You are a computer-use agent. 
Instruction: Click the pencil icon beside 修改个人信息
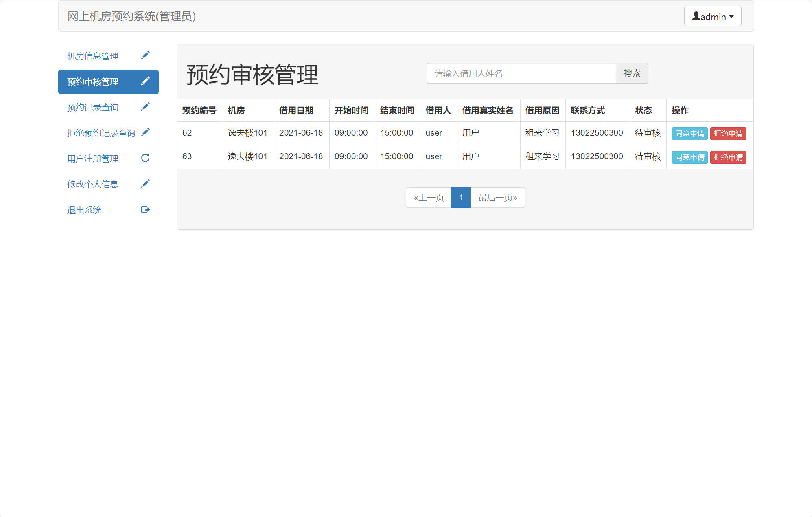click(145, 183)
